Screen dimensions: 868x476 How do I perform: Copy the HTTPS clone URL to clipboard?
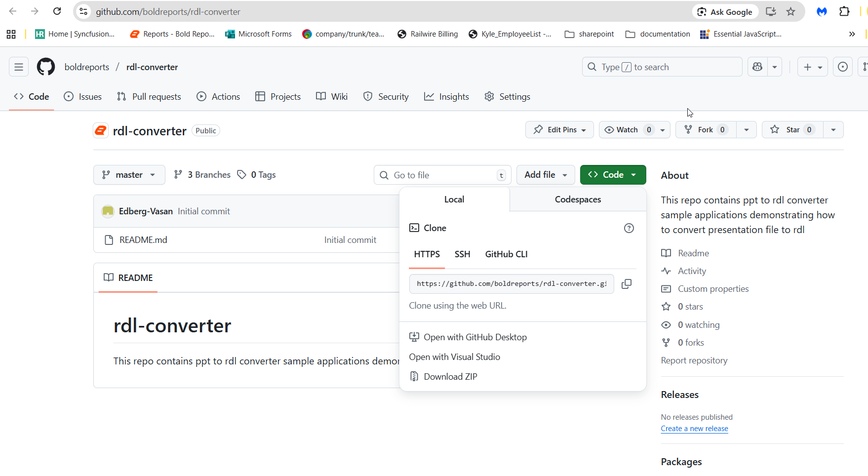(626, 284)
